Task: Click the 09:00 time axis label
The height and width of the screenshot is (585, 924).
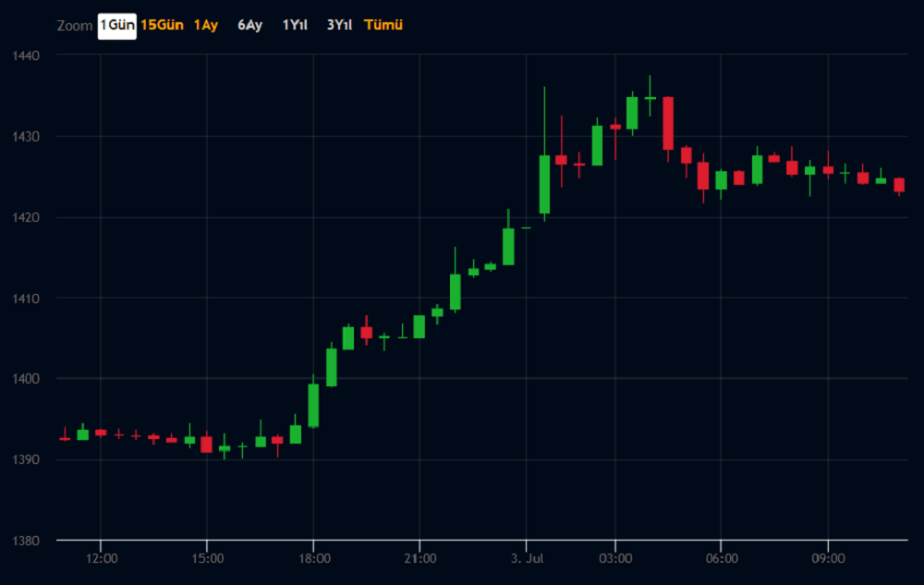Action: pos(828,558)
